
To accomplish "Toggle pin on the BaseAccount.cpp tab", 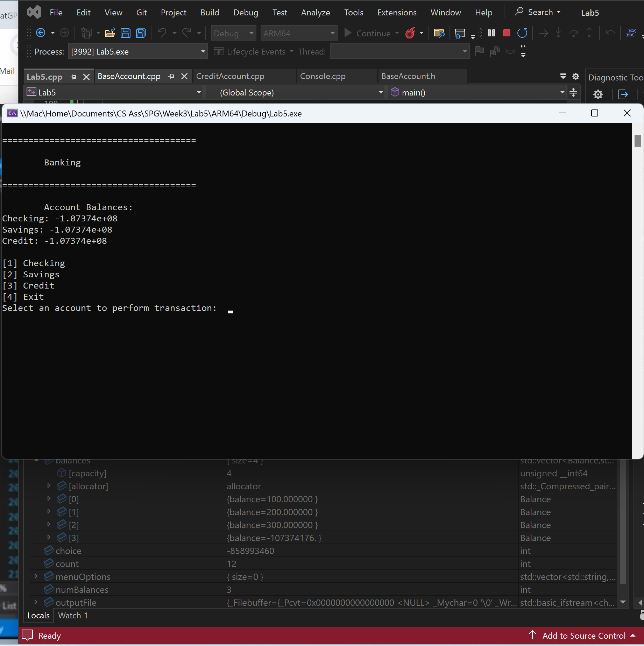I will point(171,76).
